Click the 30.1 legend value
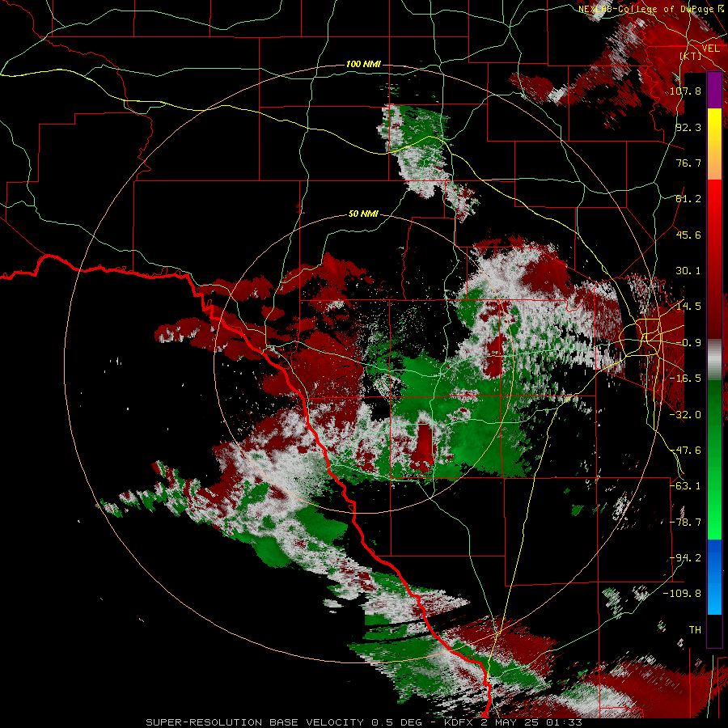The height and width of the screenshot is (728, 728). pyautogui.click(x=688, y=271)
